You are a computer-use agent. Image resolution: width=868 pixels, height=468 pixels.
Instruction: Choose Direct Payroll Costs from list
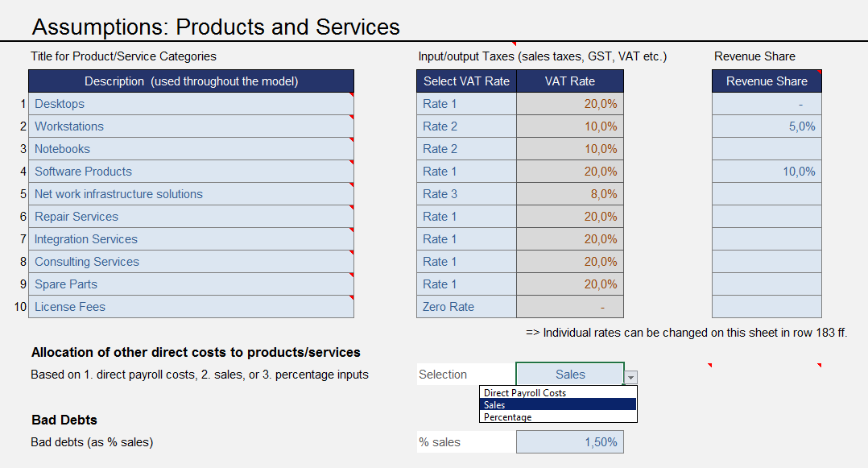558,392
